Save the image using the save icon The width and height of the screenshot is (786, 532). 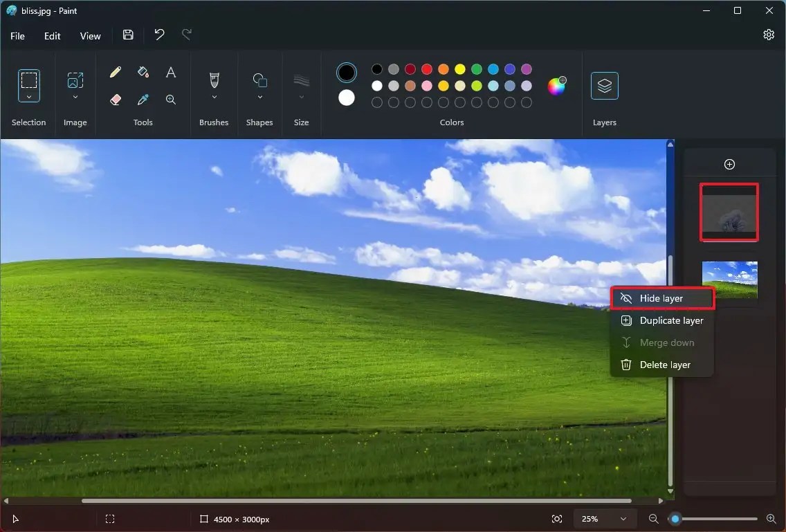tap(127, 35)
